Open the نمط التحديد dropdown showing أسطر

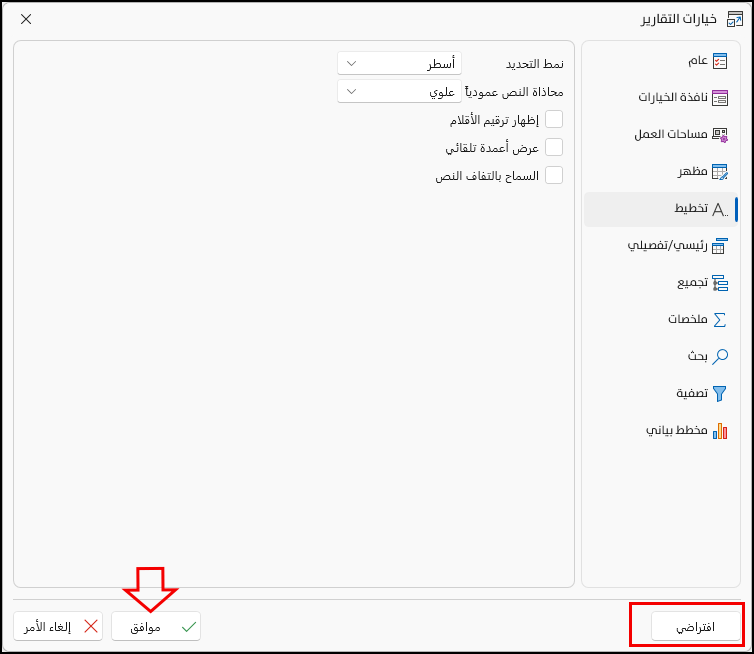(400, 63)
